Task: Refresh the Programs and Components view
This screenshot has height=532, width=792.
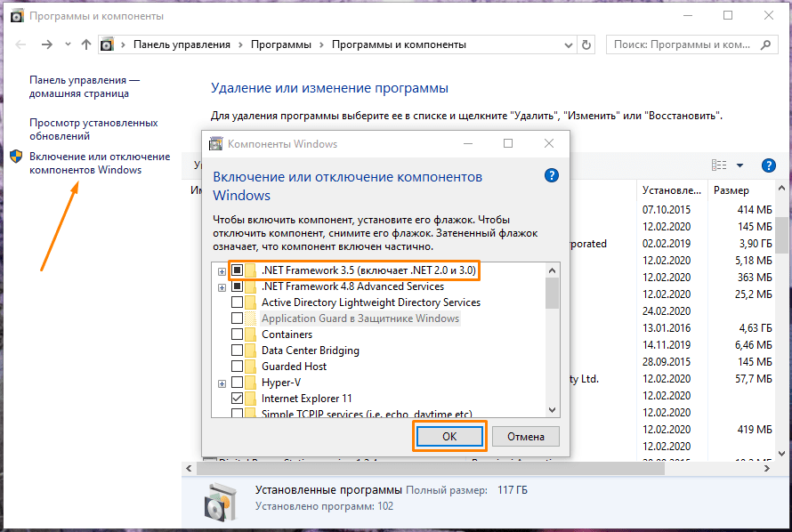Action: point(586,44)
